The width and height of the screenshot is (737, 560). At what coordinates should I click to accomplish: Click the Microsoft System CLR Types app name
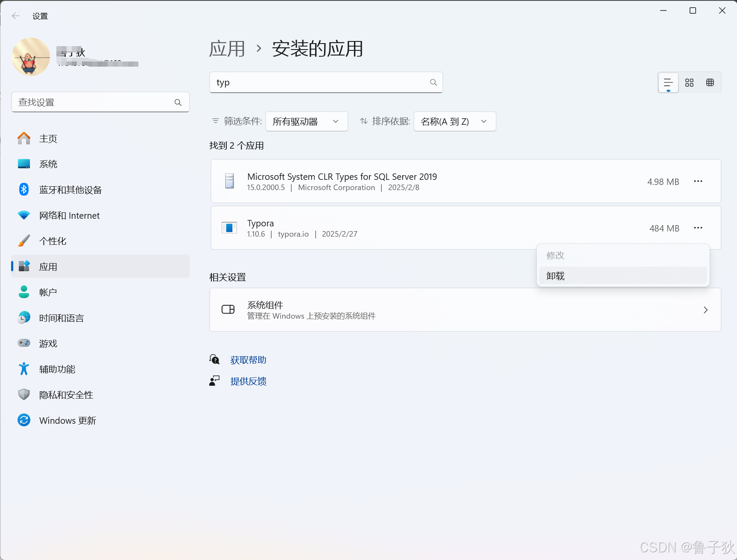(x=342, y=176)
